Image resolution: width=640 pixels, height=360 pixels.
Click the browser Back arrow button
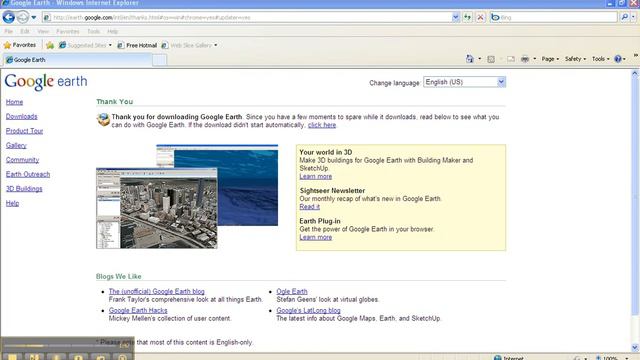click(9, 17)
